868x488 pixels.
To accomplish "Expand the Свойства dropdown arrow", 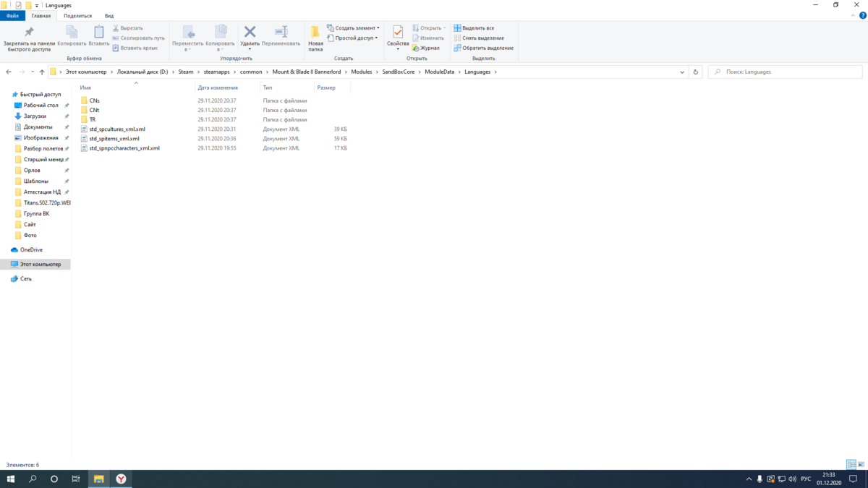I will coord(398,49).
